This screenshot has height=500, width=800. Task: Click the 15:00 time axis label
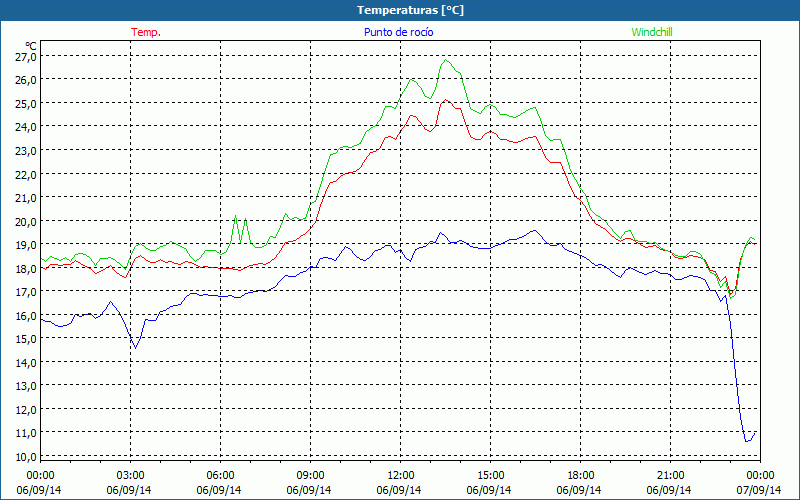490,476
